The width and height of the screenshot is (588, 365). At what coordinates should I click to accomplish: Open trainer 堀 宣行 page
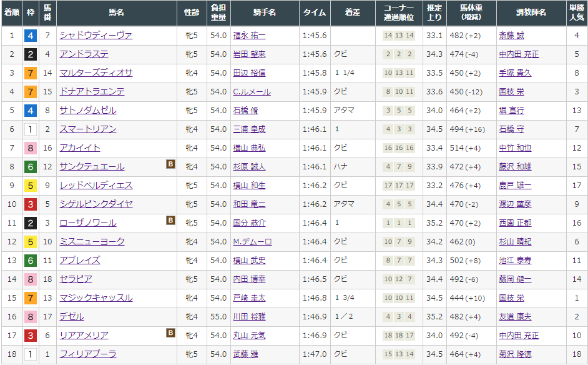511,111
